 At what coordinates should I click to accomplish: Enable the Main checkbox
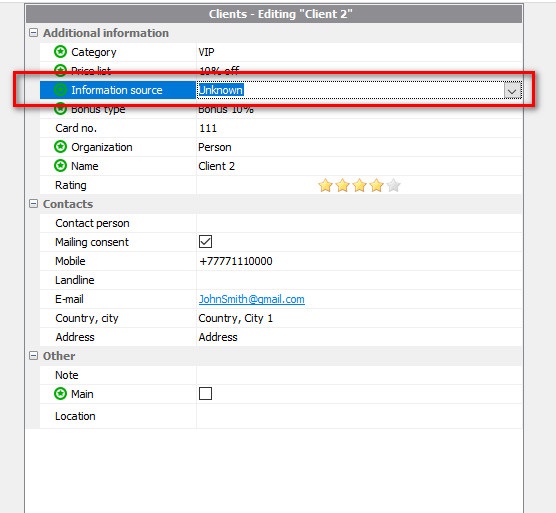pos(205,394)
